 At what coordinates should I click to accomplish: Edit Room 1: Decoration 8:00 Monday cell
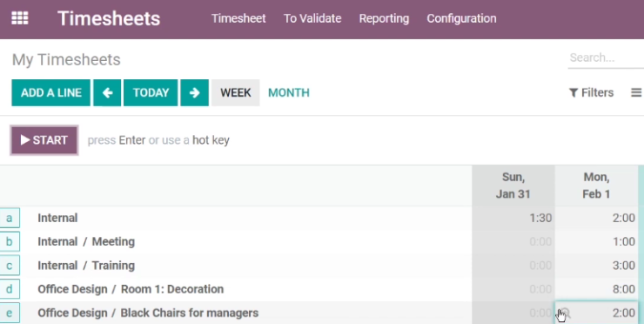(x=596, y=289)
